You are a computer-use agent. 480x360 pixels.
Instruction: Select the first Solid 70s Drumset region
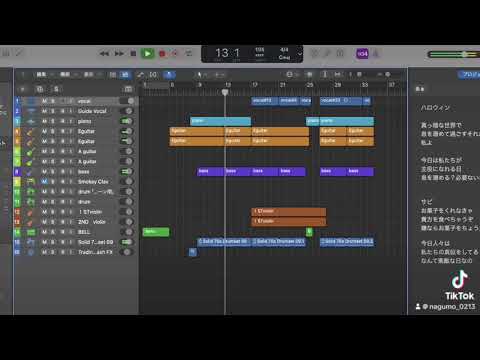coord(224,242)
